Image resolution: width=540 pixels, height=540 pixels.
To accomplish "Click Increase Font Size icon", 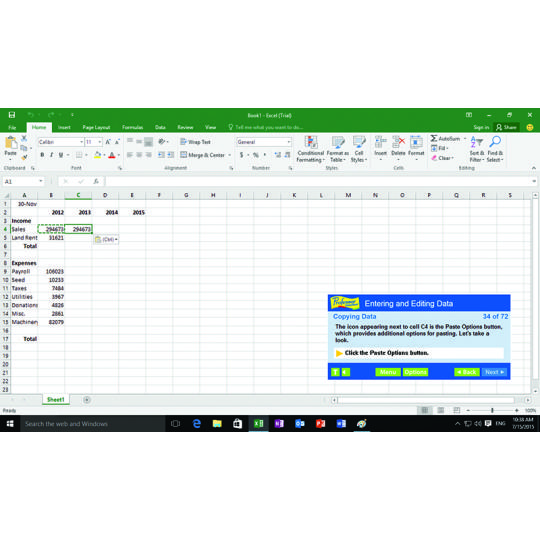I will point(108,142).
